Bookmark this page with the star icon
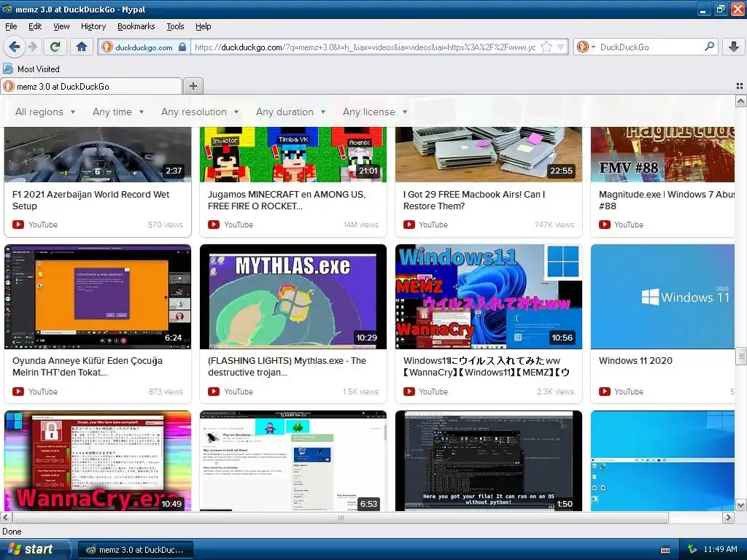This screenshot has height=560, width=747. coord(546,47)
